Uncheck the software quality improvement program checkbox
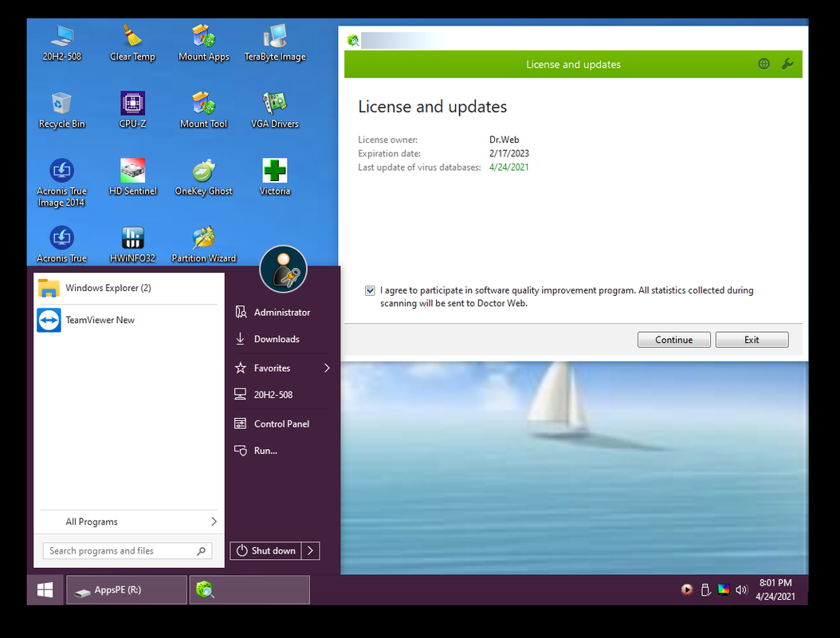 pyautogui.click(x=370, y=290)
